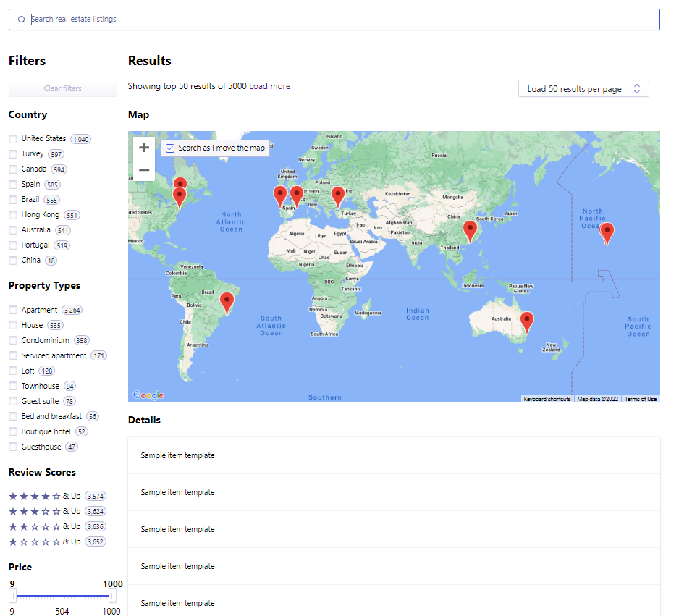Check the Portugal country filter
Screen dimensions: 679x616
click(x=13, y=245)
